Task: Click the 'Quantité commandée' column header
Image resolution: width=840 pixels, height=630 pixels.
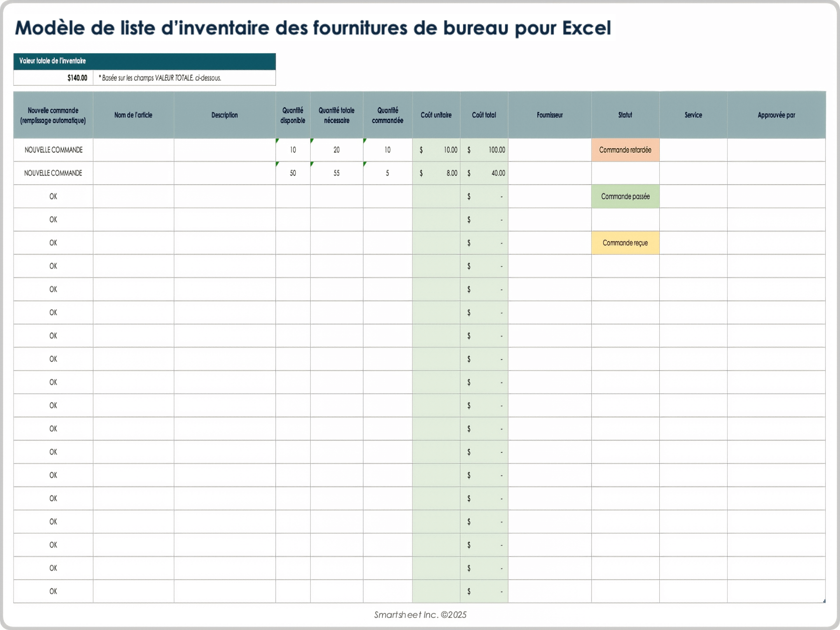Action: click(x=388, y=115)
